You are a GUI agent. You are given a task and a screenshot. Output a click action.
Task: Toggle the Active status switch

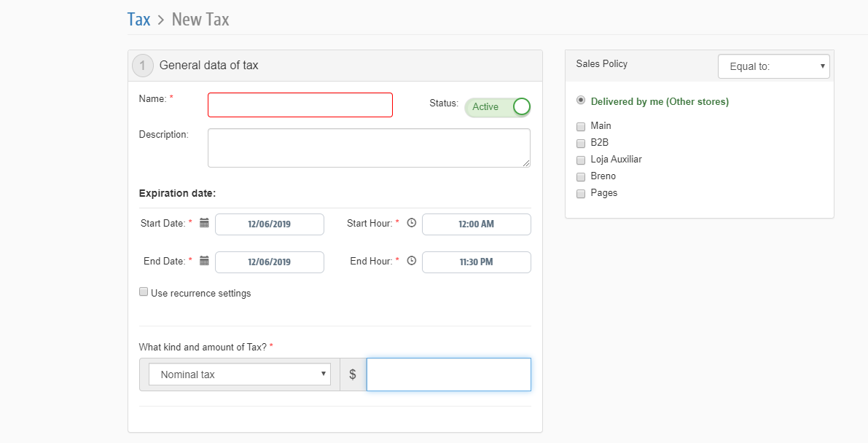[498, 107]
